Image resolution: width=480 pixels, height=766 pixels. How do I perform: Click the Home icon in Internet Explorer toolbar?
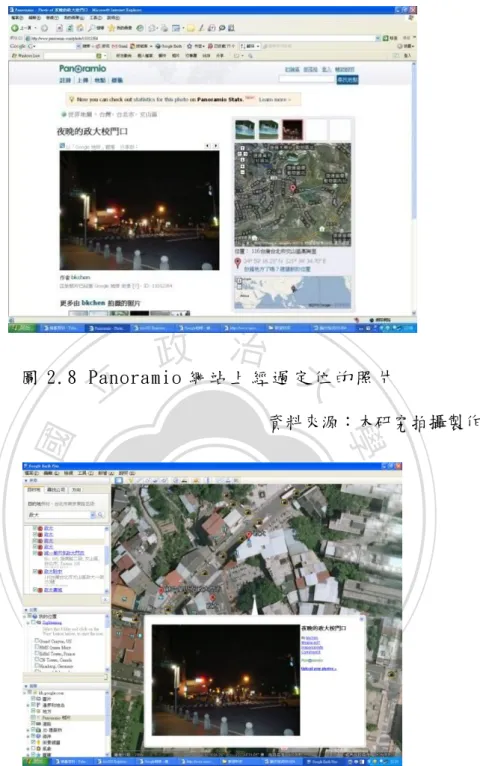pyautogui.click(x=80, y=28)
